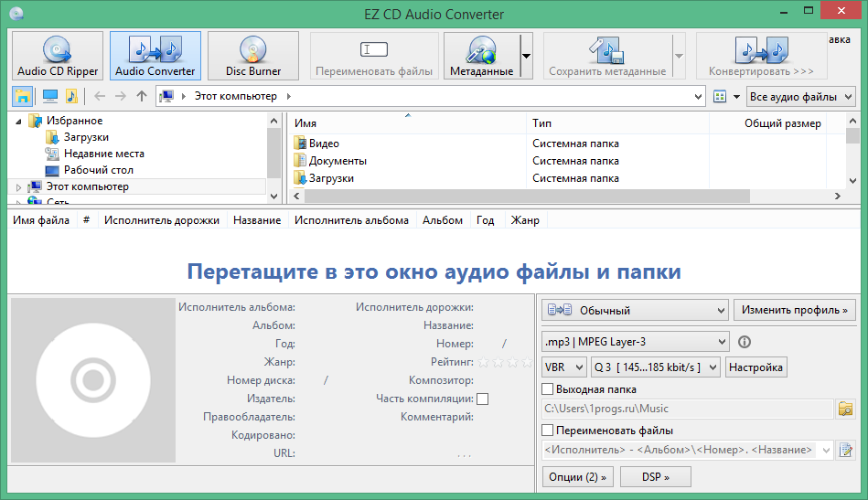This screenshot has height=500, width=868.
Task: Open the Audio CD Ripper mode
Action: coord(58,56)
